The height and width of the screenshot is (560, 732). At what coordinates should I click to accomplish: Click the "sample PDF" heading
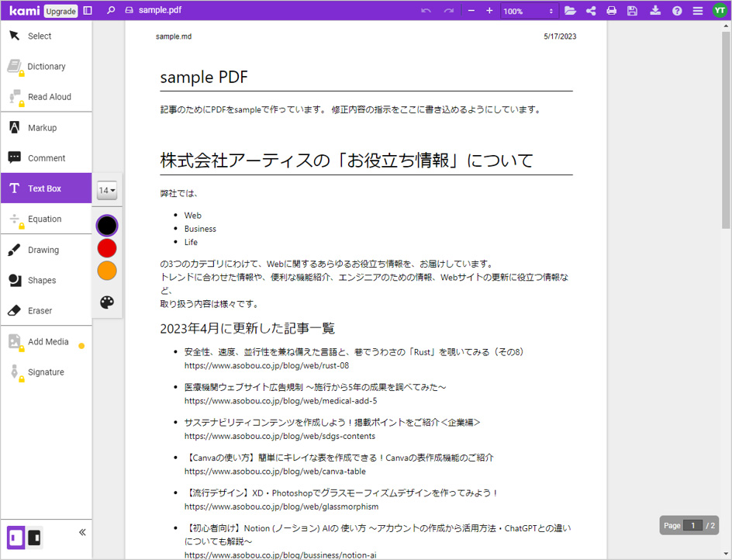pos(204,77)
